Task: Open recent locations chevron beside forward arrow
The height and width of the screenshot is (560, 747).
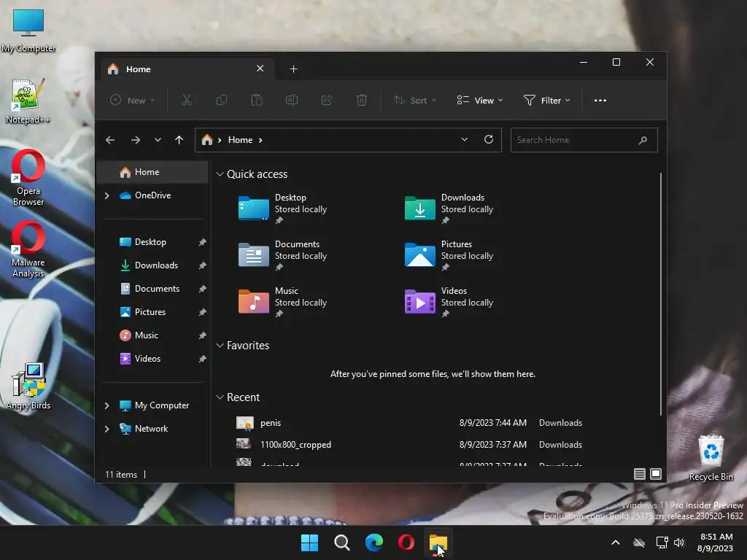Action: click(x=158, y=140)
